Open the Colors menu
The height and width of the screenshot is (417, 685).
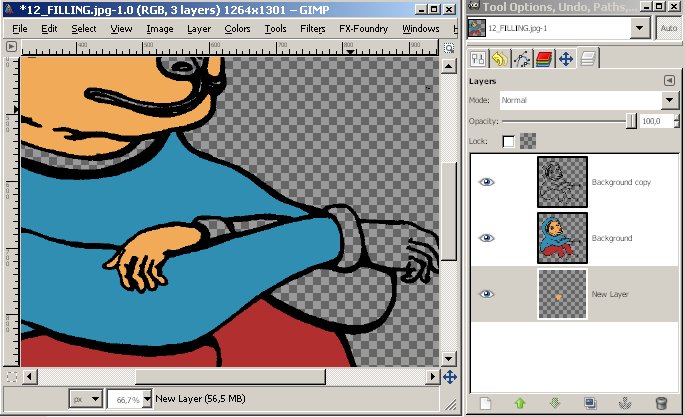[x=237, y=29]
